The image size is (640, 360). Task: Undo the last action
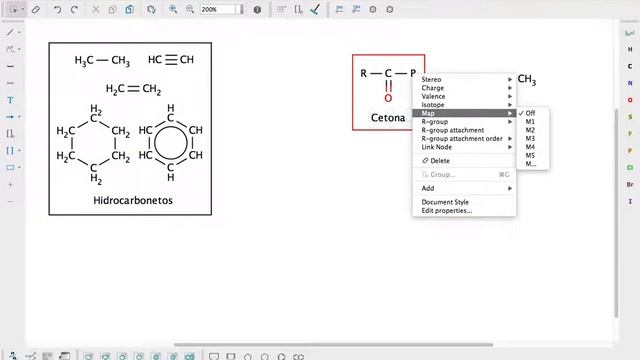click(57, 9)
